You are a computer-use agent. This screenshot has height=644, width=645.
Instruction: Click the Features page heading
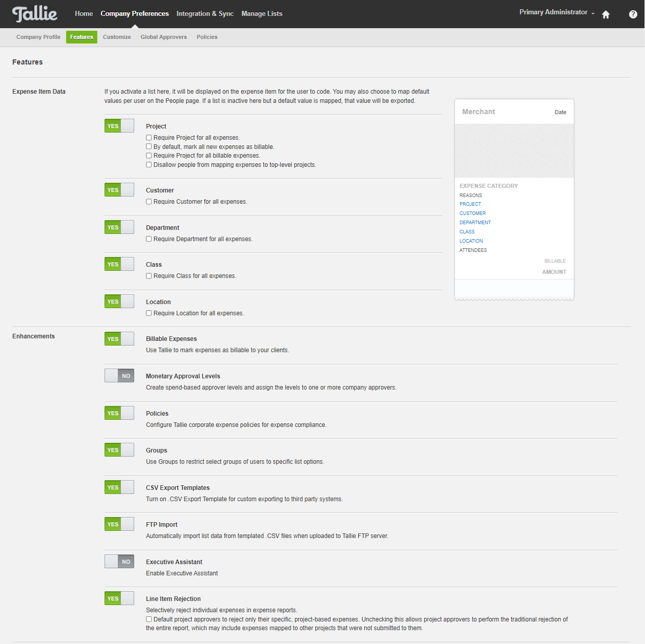(x=28, y=62)
